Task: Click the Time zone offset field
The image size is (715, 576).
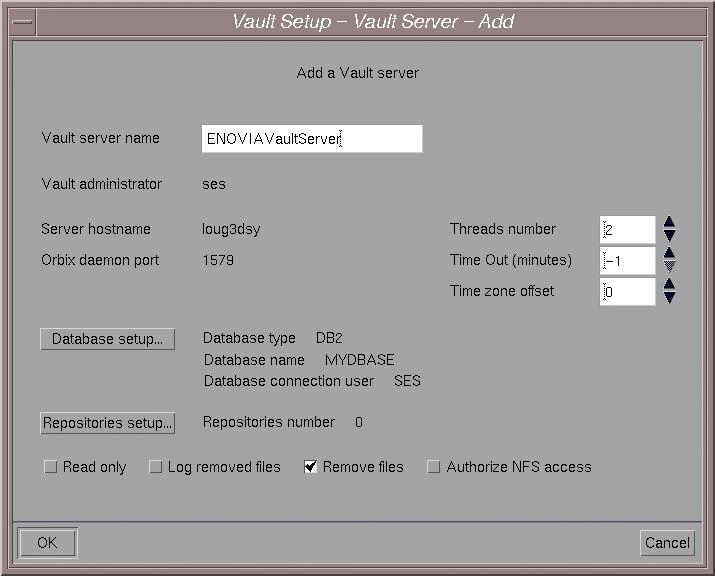Action: pos(628,292)
